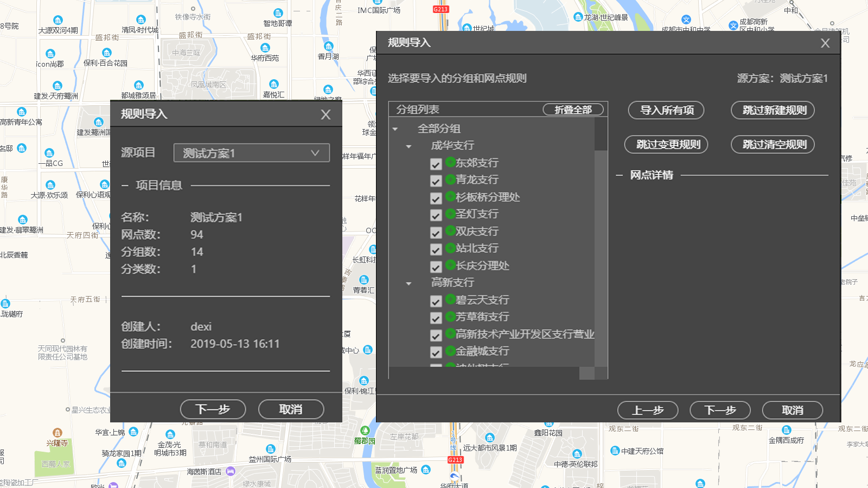Screen dimensions: 868x488
Task: Collapse the 成华支行 group
Action: [409, 146]
